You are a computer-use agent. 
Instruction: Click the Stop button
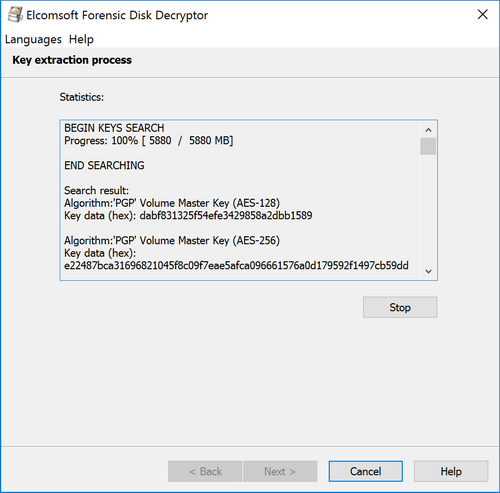(400, 307)
